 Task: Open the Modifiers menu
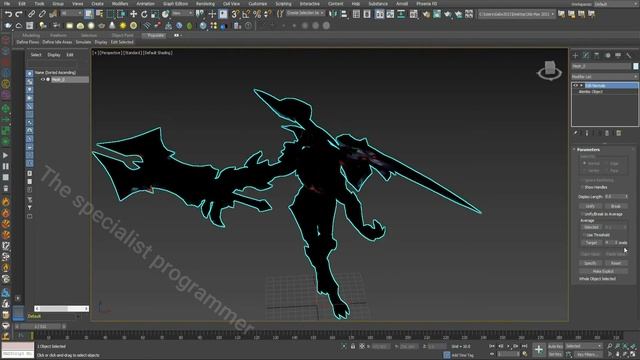[120, 4]
